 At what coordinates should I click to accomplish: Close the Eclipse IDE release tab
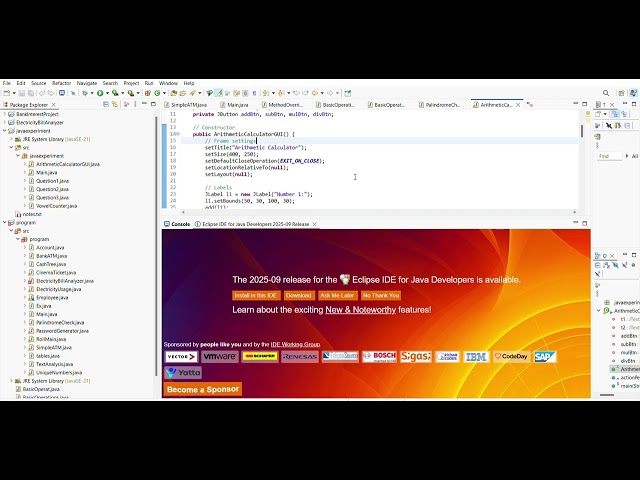[x=314, y=224]
